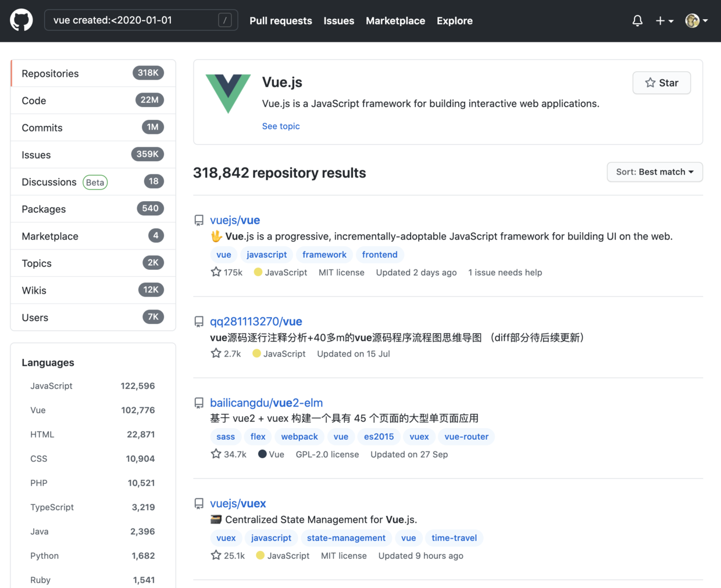Image resolution: width=721 pixels, height=588 pixels.
Task: Open Pull requests in the top navigation
Action: [x=281, y=20]
